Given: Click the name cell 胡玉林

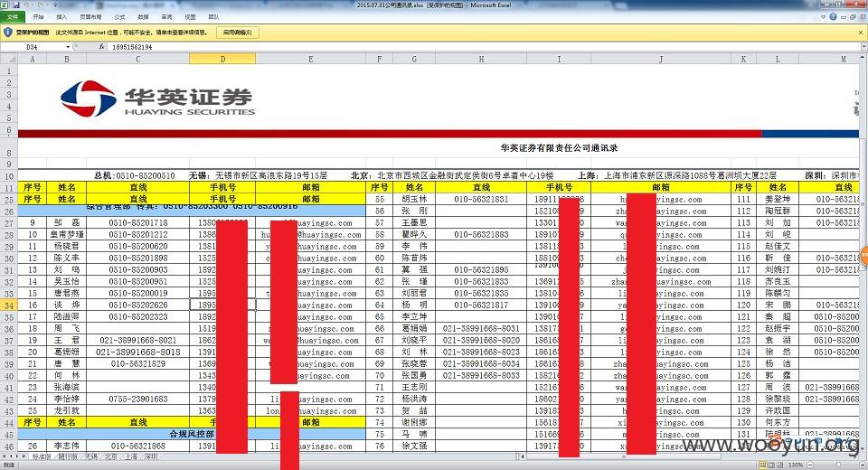Looking at the screenshot, I should pos(414,199).
